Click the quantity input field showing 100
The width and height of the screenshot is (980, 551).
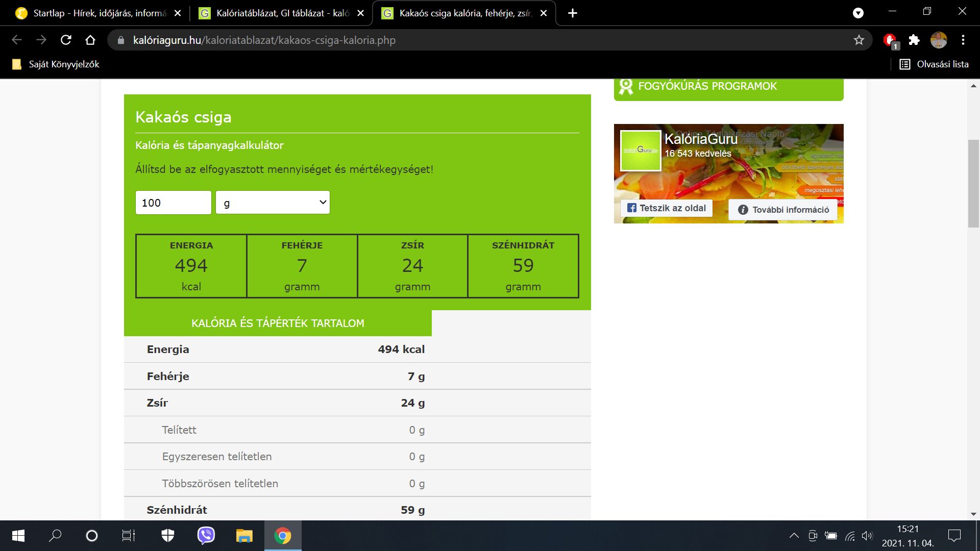point(173,203)
